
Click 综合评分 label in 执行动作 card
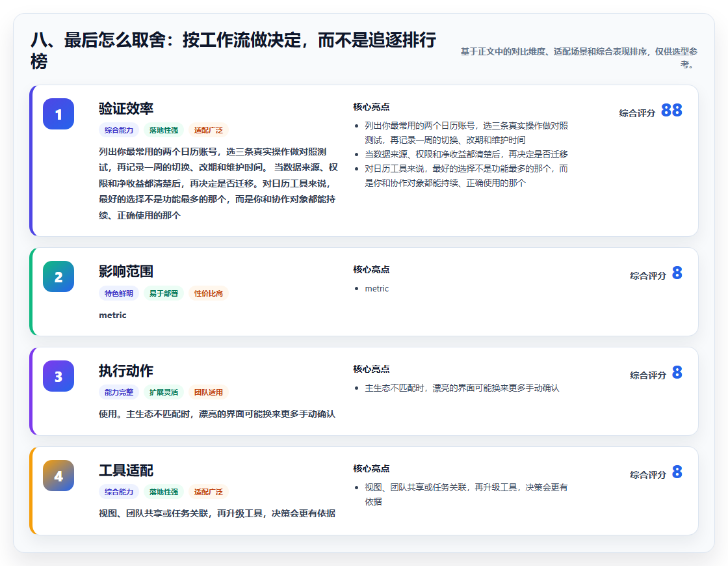(x=647, y=375)
